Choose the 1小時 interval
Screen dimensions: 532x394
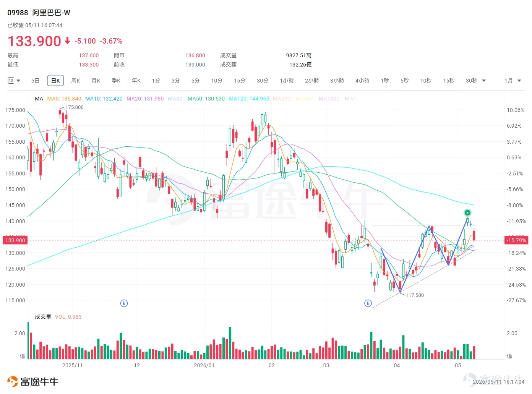tap(287, 81)
